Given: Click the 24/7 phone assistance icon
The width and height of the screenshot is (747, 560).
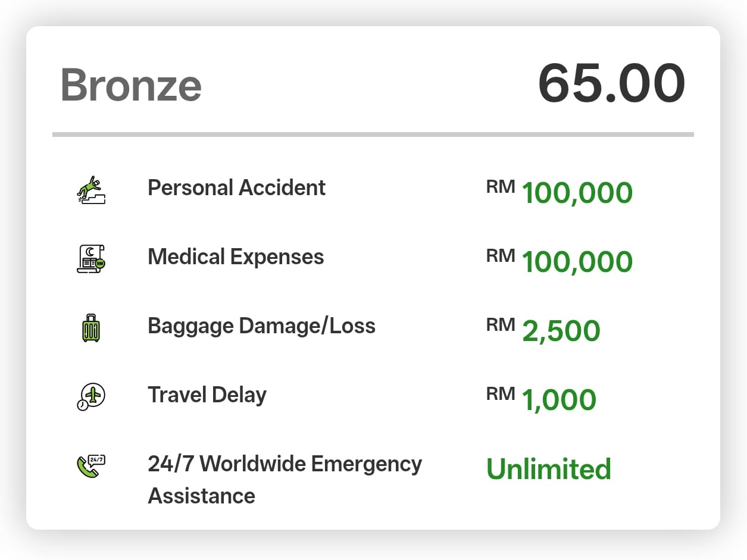Looking at the screenshot, I should click(91, 466).
